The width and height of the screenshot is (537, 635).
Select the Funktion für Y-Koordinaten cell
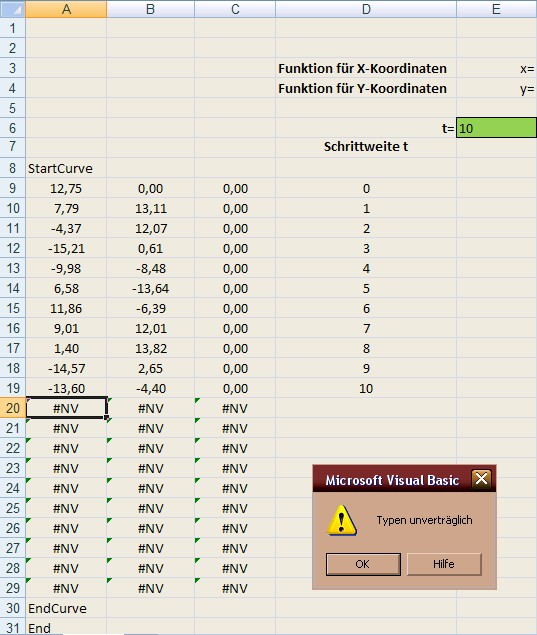(366, 88)
